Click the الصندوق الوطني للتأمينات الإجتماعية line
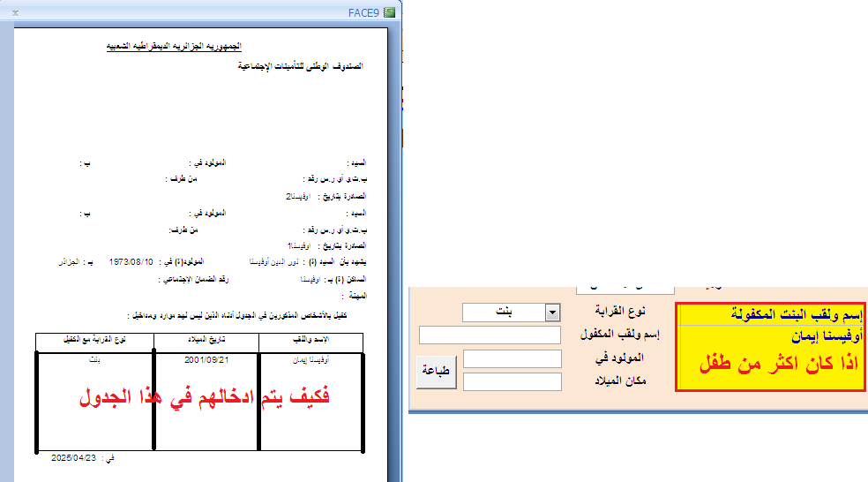The image size is (868, 482). coord(300,66)
